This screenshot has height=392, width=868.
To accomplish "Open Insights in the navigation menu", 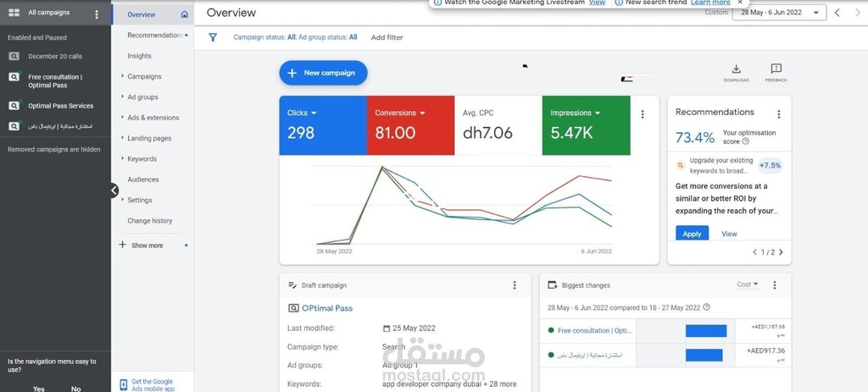I will point(139,56).
